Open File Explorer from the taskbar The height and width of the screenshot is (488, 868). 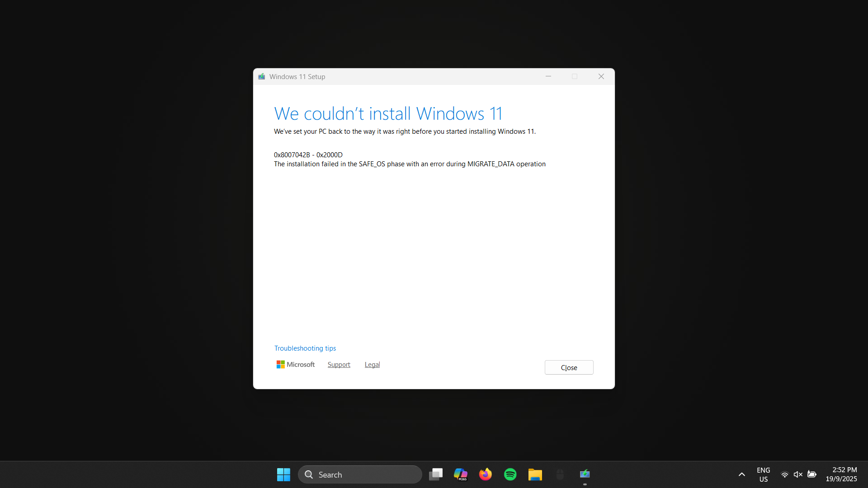click(x=535, y=474)
